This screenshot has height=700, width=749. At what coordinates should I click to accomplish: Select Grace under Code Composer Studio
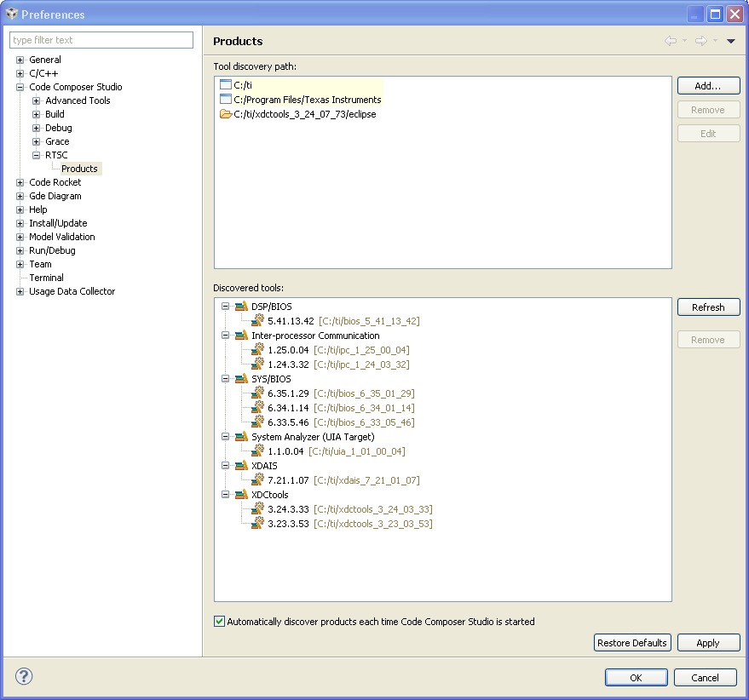tap(57, 141)
